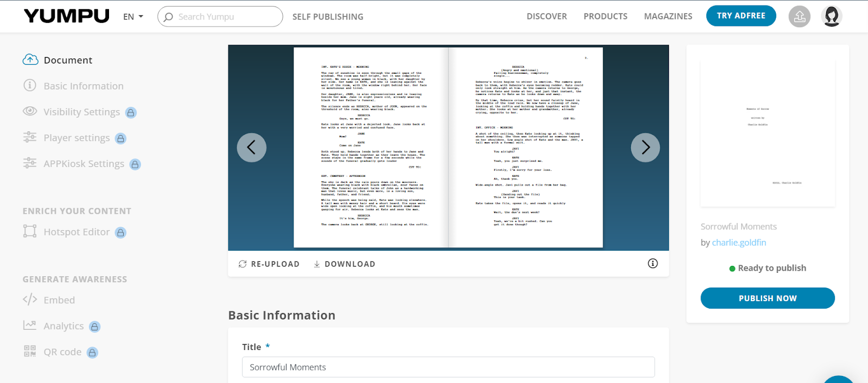Click the RE-UPLOAD button
Viewport: 868px width, 383px height.
[x=269, y=264]
